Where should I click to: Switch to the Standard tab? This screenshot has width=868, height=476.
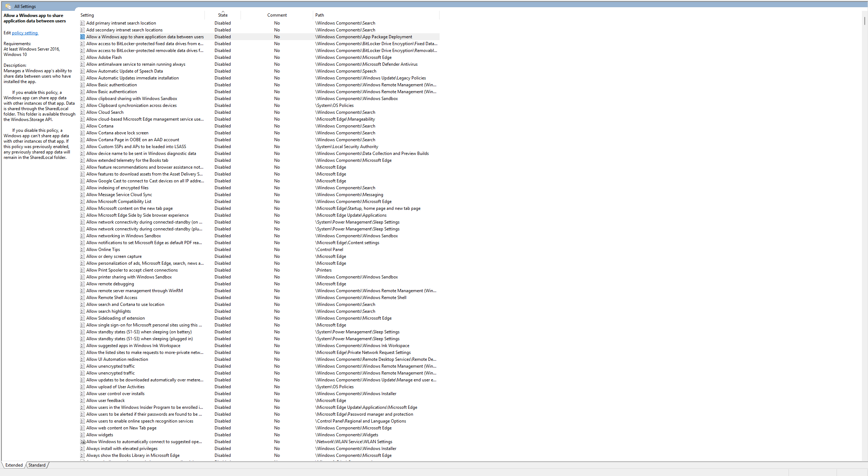click(x=37, y=465)
